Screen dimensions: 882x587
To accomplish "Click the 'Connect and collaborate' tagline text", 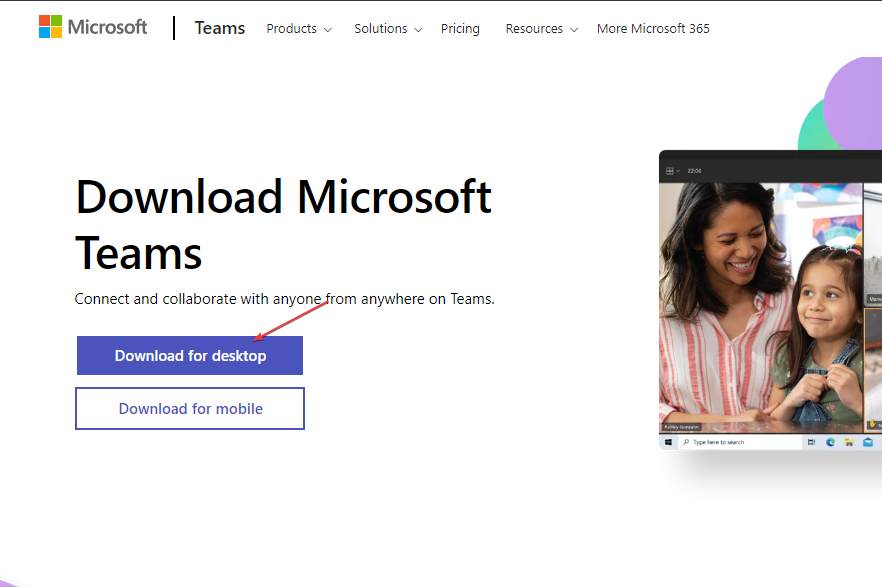I will pyautogui.click(x=285, y=299).
